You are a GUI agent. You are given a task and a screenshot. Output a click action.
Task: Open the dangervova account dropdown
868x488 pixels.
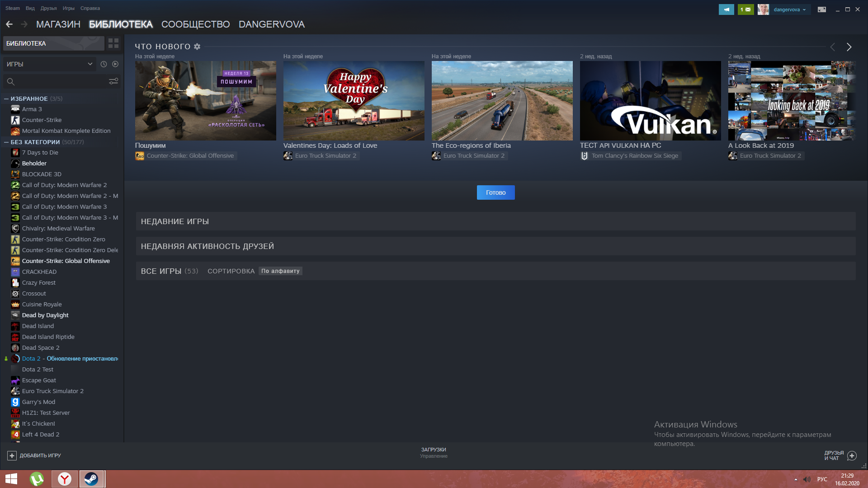[789, 9]
